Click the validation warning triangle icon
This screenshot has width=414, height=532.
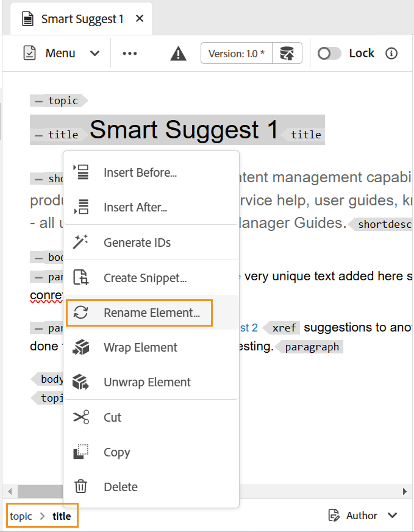coord(178,54)
